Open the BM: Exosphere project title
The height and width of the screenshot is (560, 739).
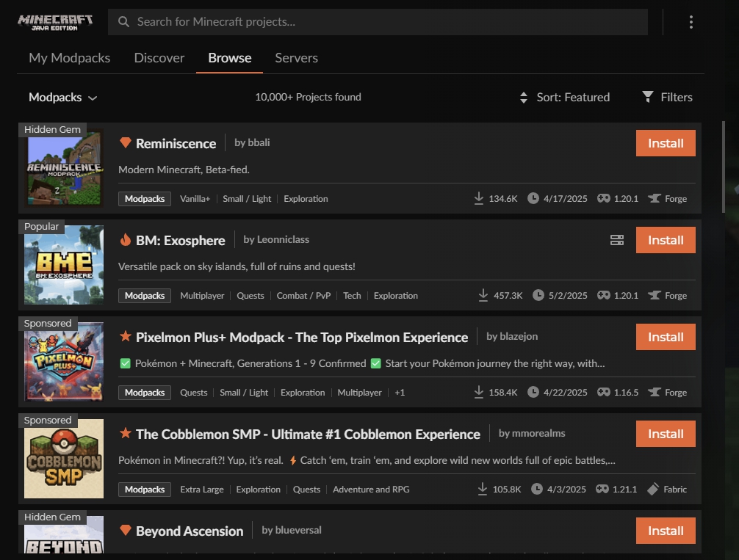click(x=181, y=241)
